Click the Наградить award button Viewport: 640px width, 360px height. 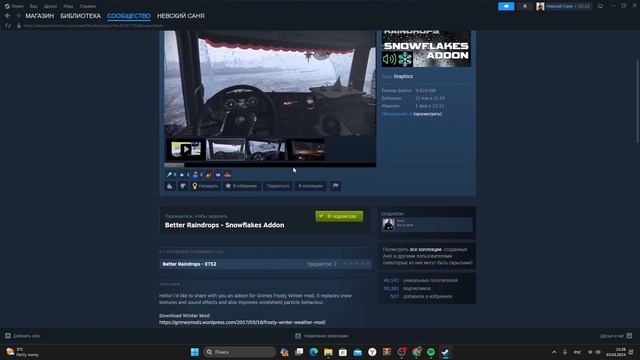coord(205,186)
